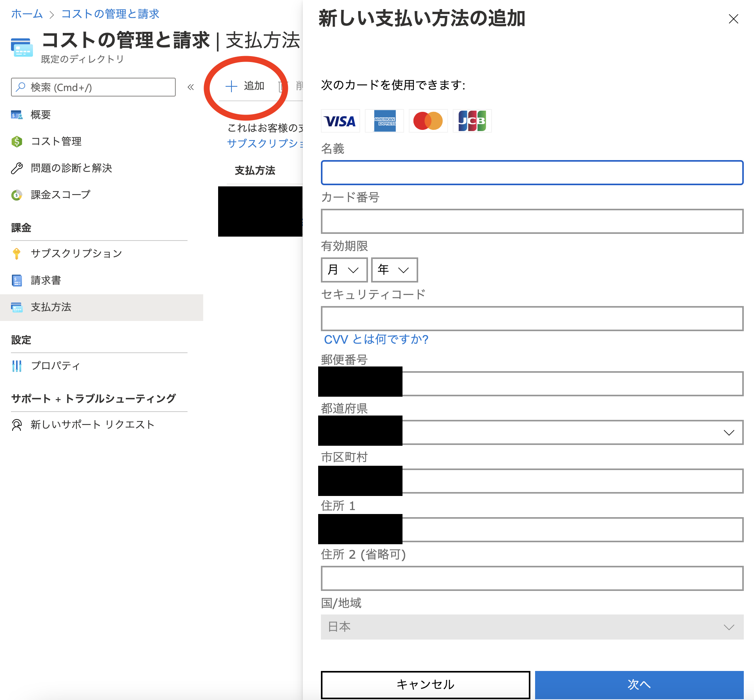754x700 pixels.
Task: Click the 課金スコープ icon
Action: [x=16, y=195]
